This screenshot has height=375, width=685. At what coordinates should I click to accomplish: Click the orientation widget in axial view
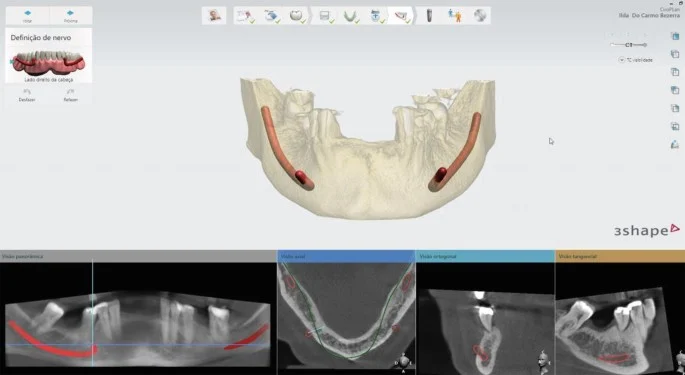pos(403,361)
